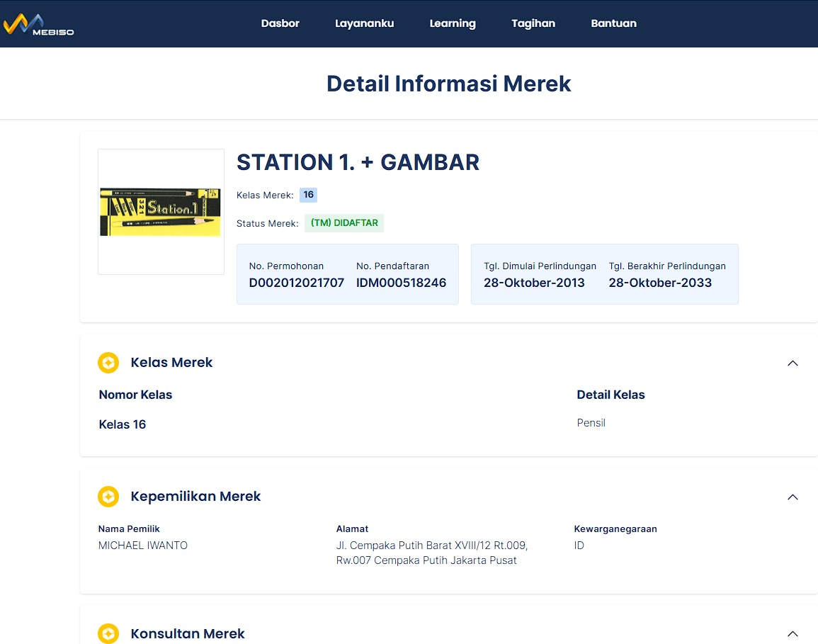Click the Station.1 trademark image thumbnail
This screenshot has height=644, width=818.
coord(161,212)
